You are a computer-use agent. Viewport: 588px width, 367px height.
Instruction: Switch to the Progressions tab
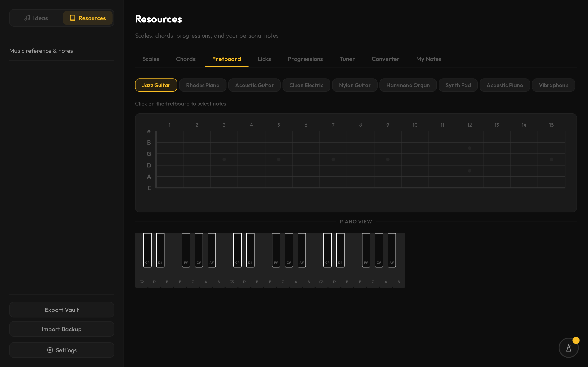(305, 59)
